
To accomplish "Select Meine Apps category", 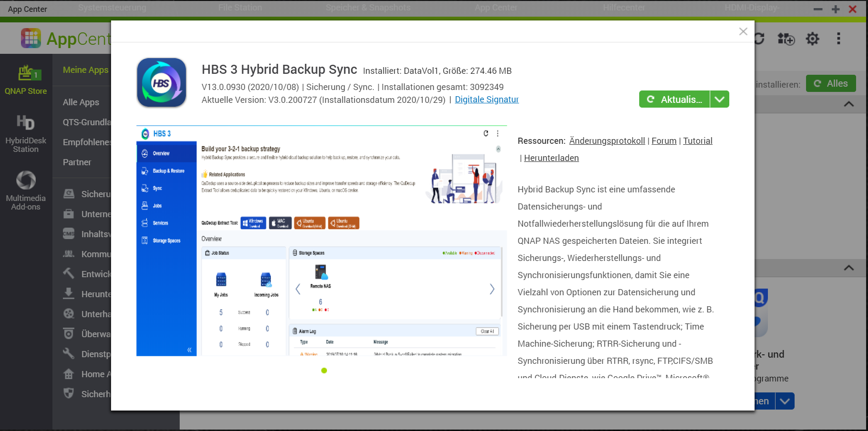I will click(x=86, y=70).
